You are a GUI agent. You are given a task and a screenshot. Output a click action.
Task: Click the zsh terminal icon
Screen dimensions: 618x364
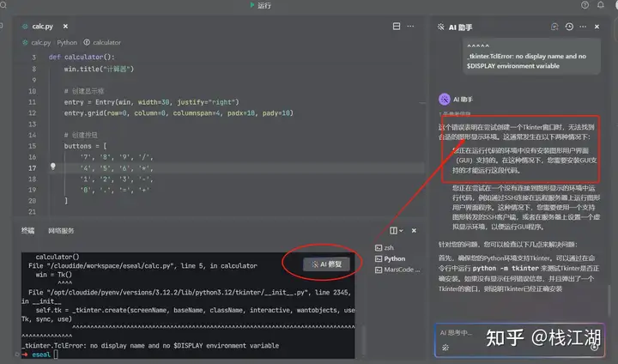click(x=379, y=247)
